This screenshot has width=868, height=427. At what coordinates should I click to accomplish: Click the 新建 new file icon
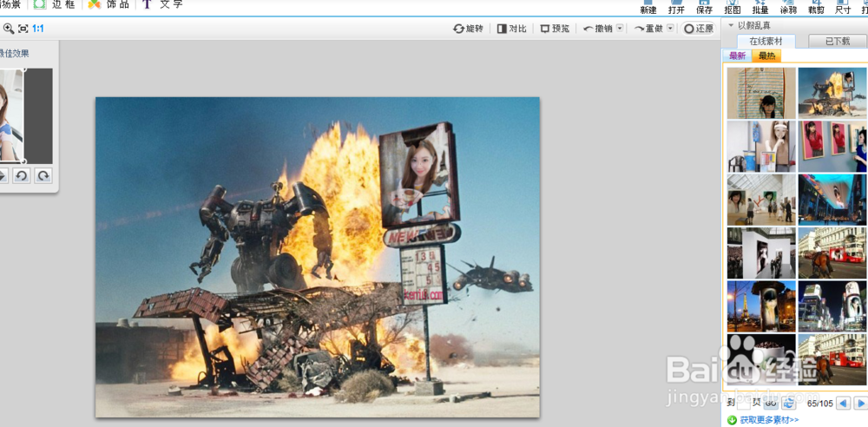coord(648,7)
